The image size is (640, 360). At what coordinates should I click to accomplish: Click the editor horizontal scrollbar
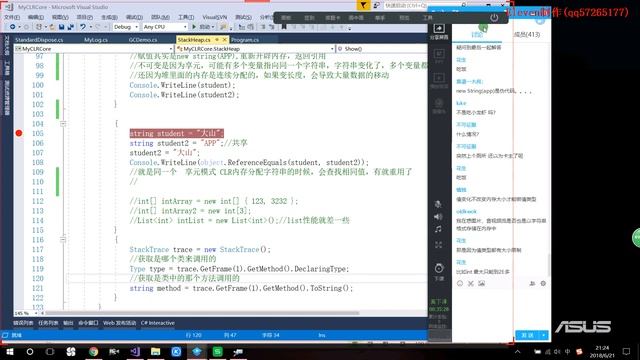pos(202,313)
